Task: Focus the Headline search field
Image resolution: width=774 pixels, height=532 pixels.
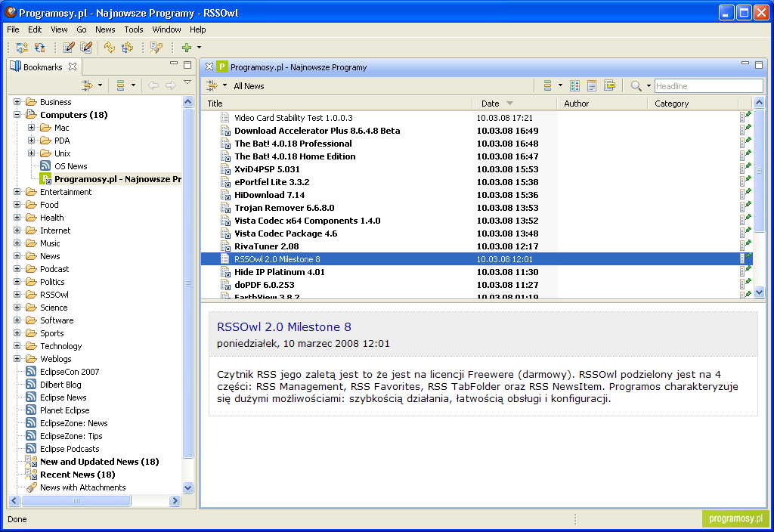Action: tap(708, 86)
